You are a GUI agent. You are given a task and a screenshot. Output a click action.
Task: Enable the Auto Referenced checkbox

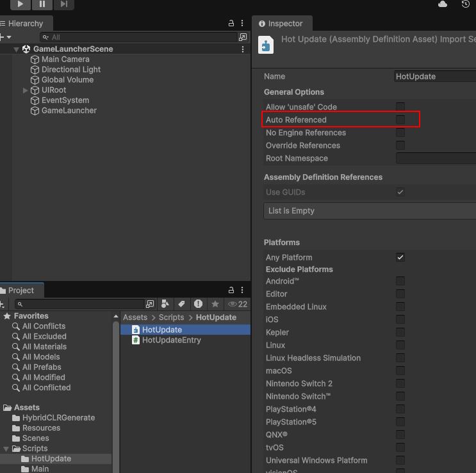pos(400,120)
